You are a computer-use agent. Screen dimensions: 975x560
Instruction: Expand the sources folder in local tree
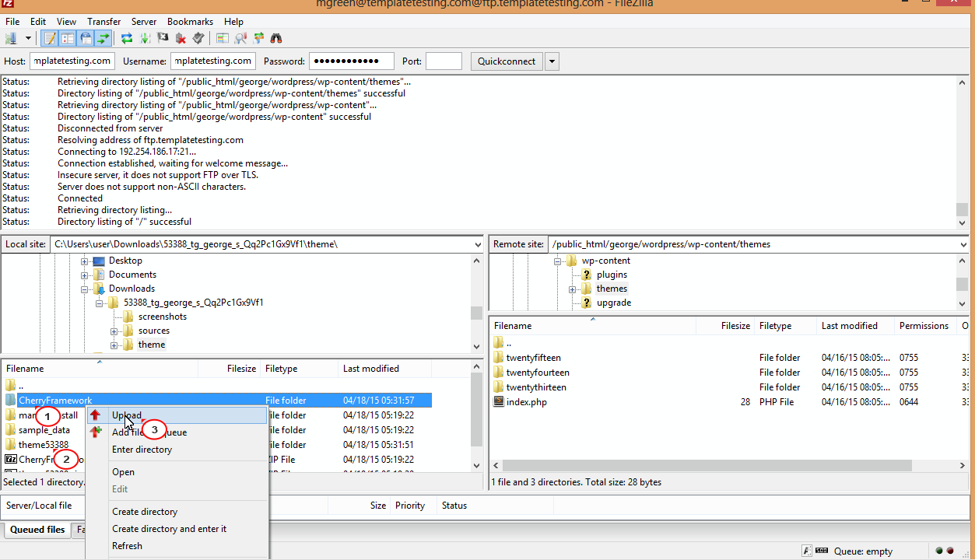(114, 331)
